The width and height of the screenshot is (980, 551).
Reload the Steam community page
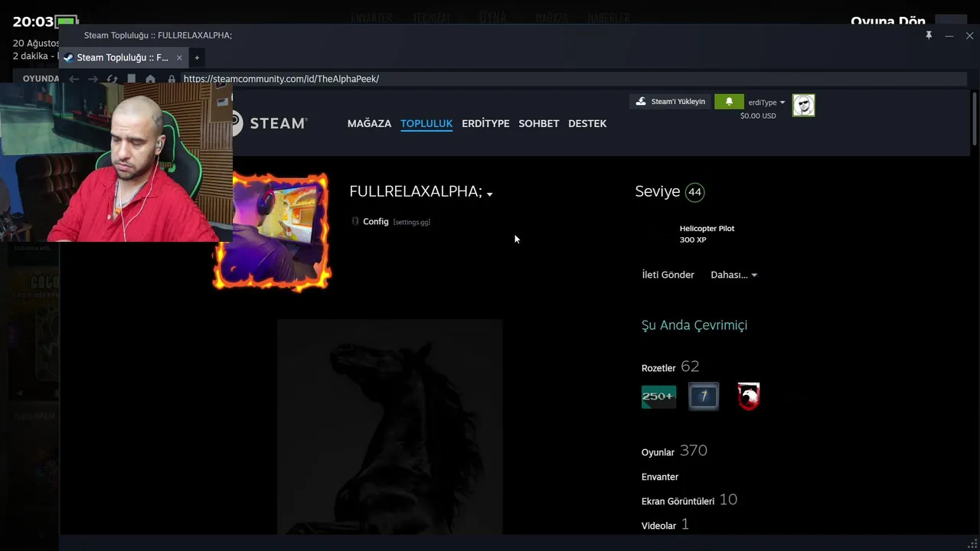pyautogui.click(x=112, y=79)
